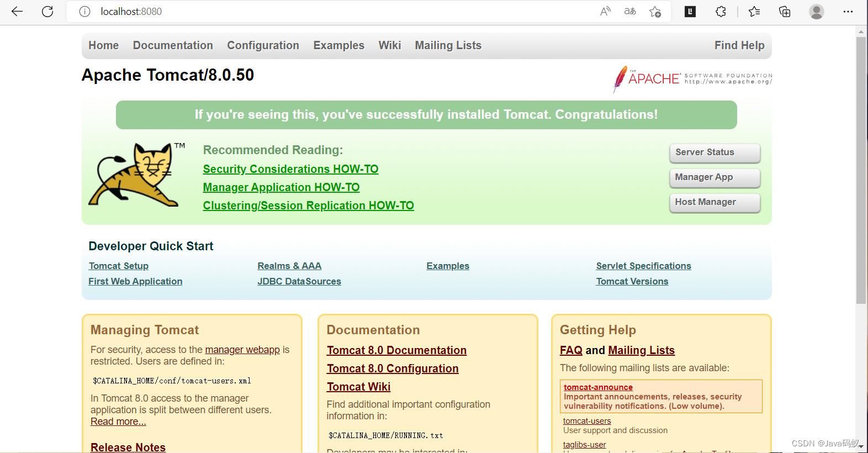Screen dimensions: 868x453
Task: Click the successfully installed Tomcat congratulations banner
Action: click(x=426, y=115)
